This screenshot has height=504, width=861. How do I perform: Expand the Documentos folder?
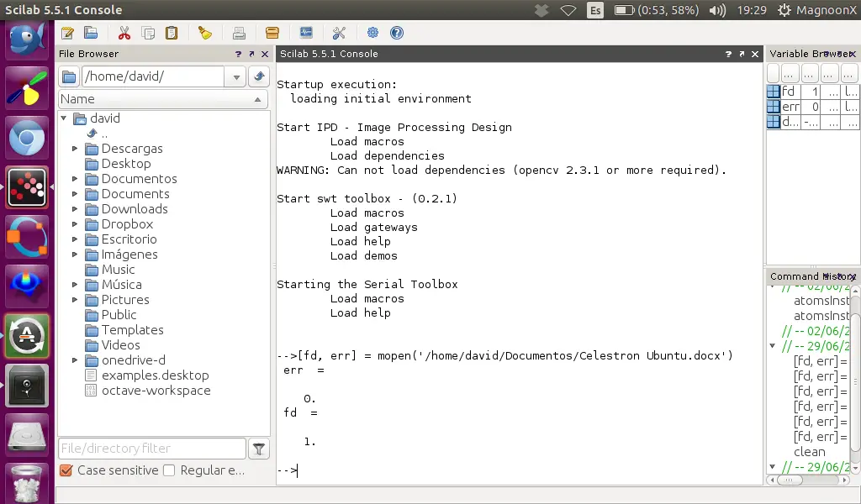pyautogui.click(x=75, y=179)
